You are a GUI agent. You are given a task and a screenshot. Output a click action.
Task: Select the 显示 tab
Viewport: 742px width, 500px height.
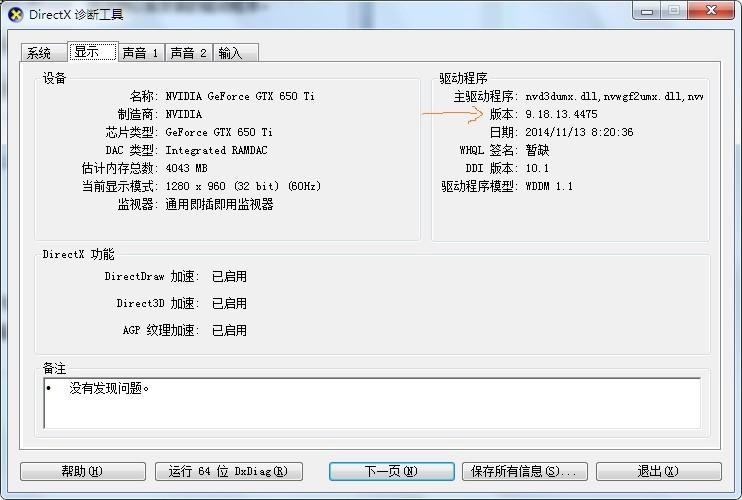point(93,52)
